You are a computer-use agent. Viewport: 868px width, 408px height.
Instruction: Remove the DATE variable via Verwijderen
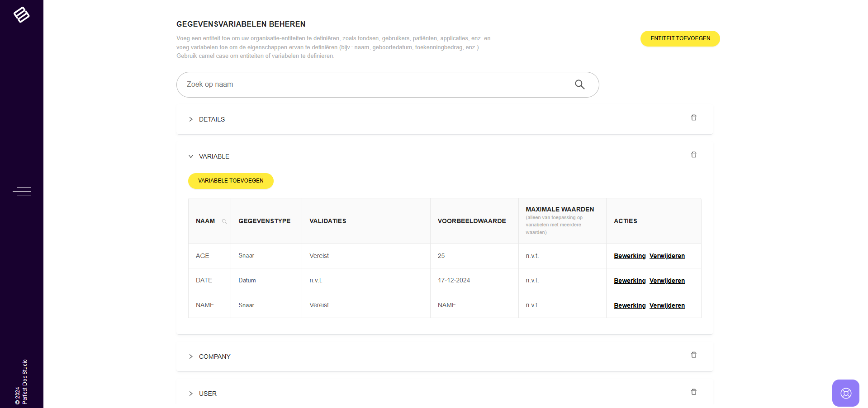(667, 281)
